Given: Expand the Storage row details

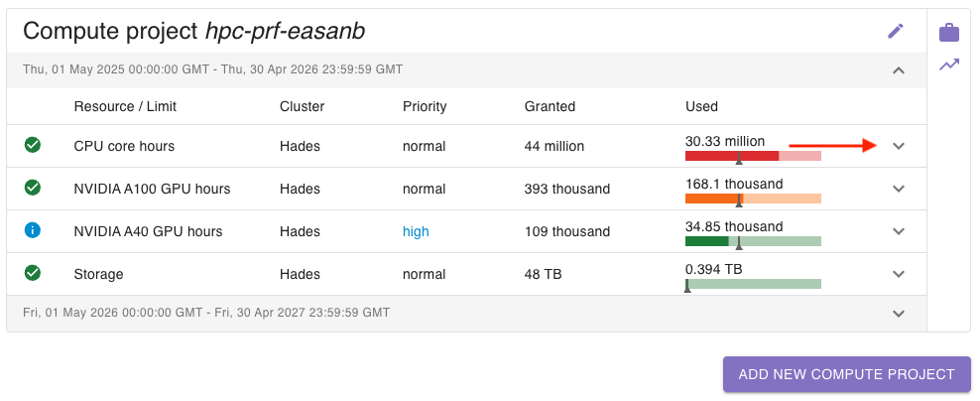Looking at the screenshot, I should point(899,274).
